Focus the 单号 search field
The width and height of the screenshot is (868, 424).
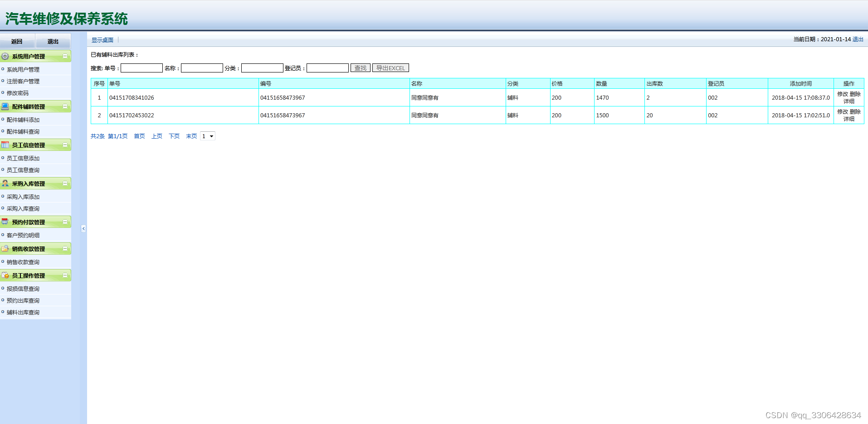coord(141,68)
